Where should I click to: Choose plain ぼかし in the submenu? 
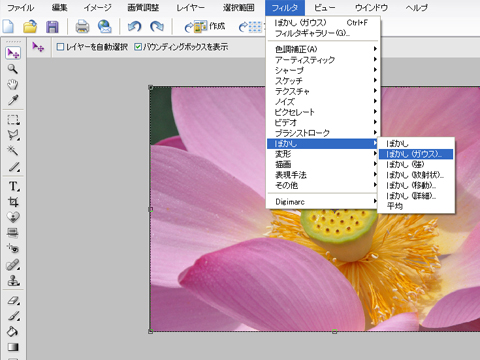tap(416, 144)
